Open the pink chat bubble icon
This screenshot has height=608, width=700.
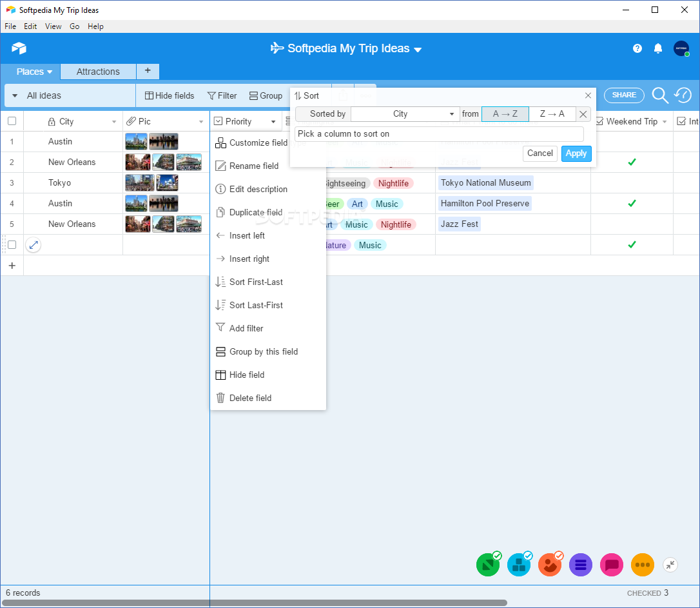click(x=611, y=565)
